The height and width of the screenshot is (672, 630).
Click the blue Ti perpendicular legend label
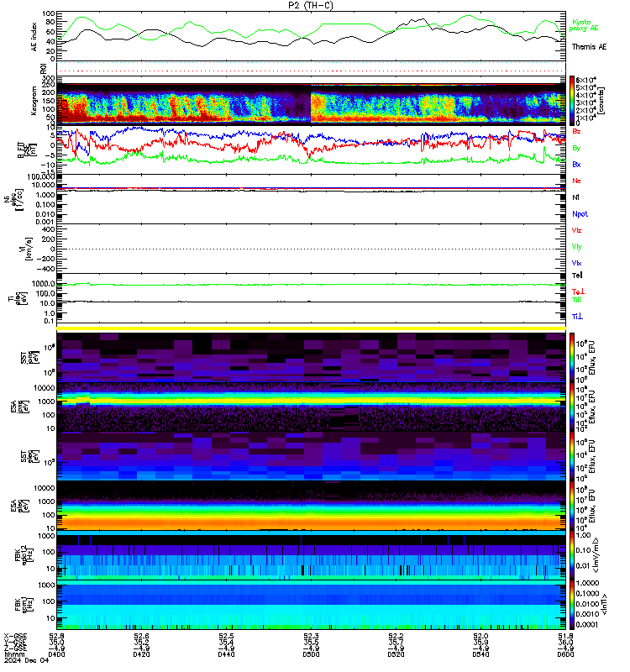(x=577, y=317)
